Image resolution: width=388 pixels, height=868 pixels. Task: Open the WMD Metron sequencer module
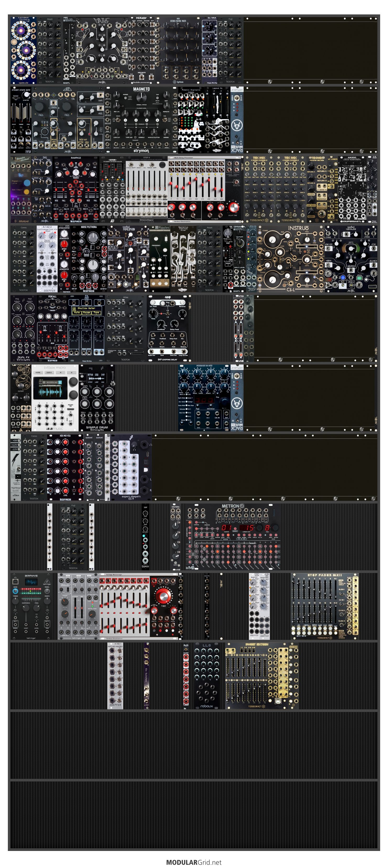click(233, 537)
